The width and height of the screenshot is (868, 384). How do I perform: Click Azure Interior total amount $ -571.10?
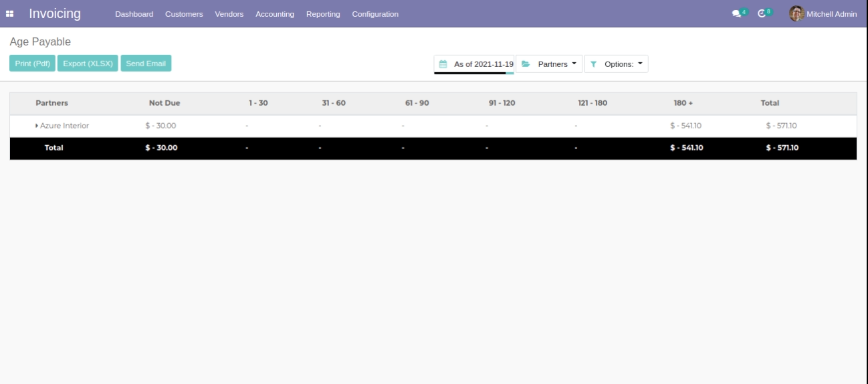point(780,126)
